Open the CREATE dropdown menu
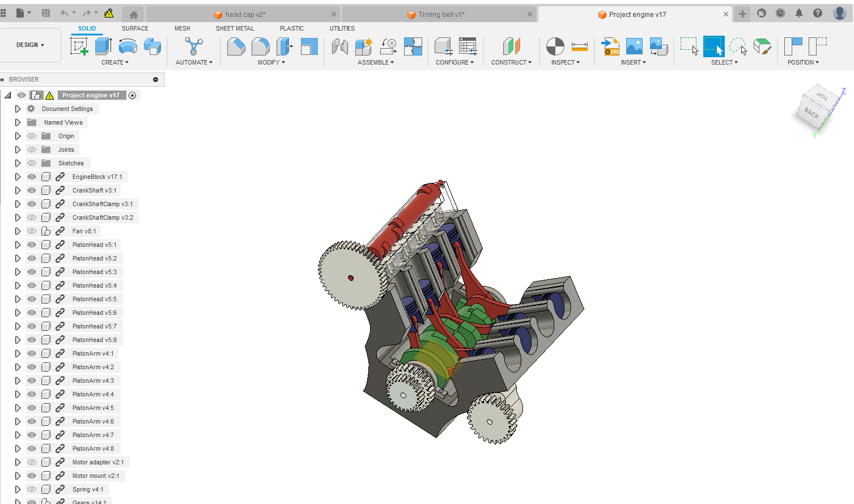Viewport: 854px width, 504px height. coord(115,62)
